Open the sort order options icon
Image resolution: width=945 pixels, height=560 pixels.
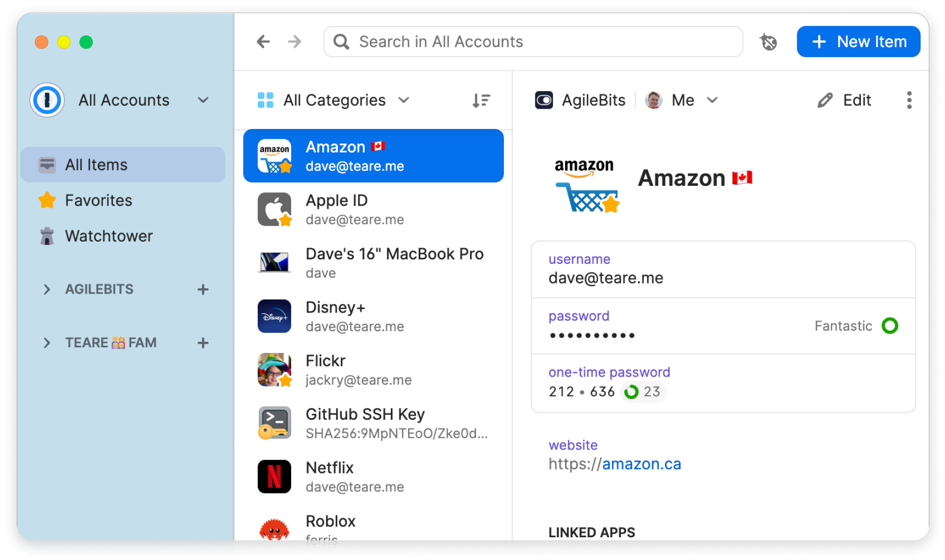point(481,100)
